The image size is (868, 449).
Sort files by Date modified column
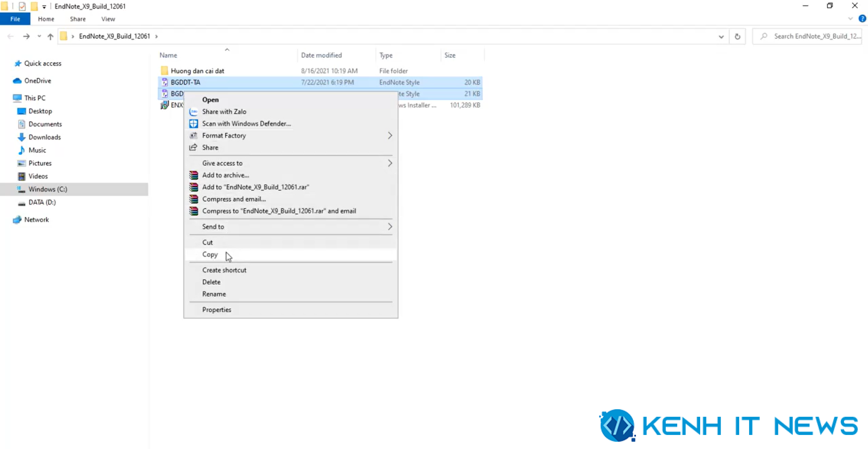click(322, 55)
